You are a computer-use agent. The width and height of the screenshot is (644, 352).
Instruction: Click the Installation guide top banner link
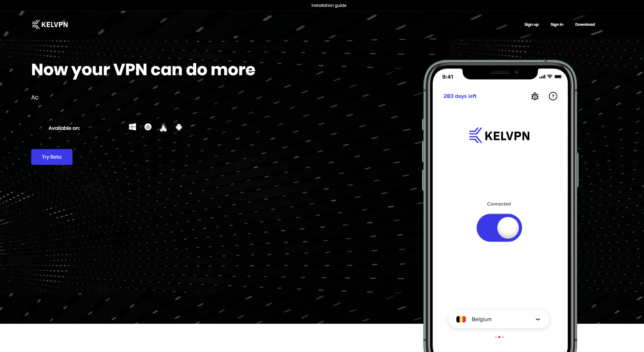click(329, 5)
